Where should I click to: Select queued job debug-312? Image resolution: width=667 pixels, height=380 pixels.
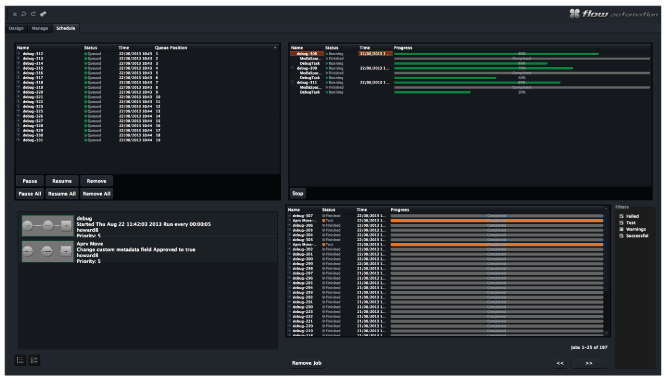point(33,54)
